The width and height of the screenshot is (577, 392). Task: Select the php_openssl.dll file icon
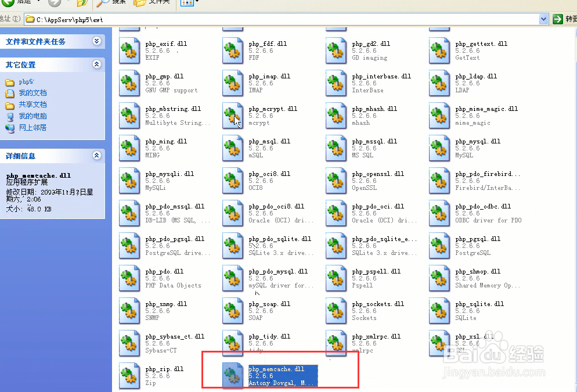pos(336,181)
